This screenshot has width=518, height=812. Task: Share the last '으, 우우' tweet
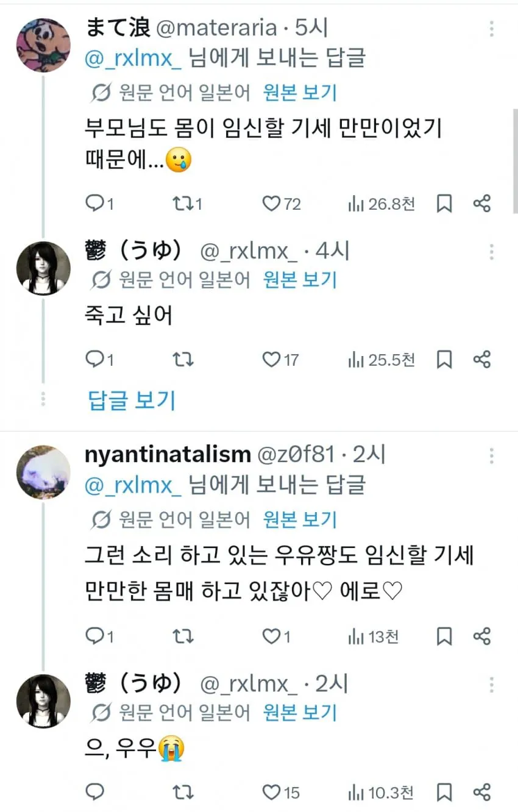pyautogui.click(x=481, y=792)
